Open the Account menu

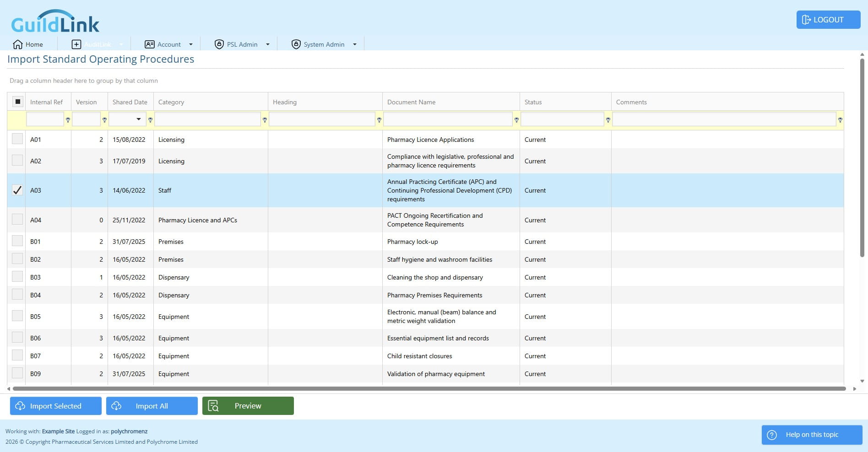[x=169, y=44]
